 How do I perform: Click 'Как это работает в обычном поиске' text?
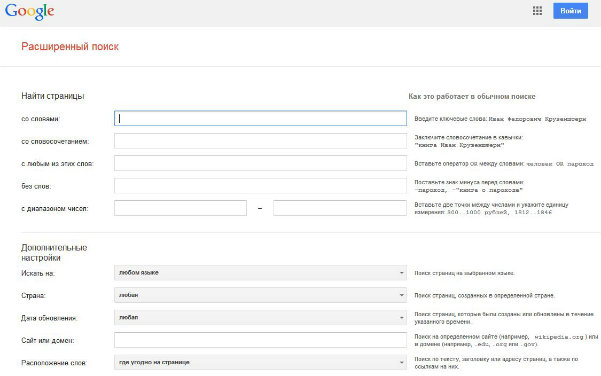tap(472, 96)
